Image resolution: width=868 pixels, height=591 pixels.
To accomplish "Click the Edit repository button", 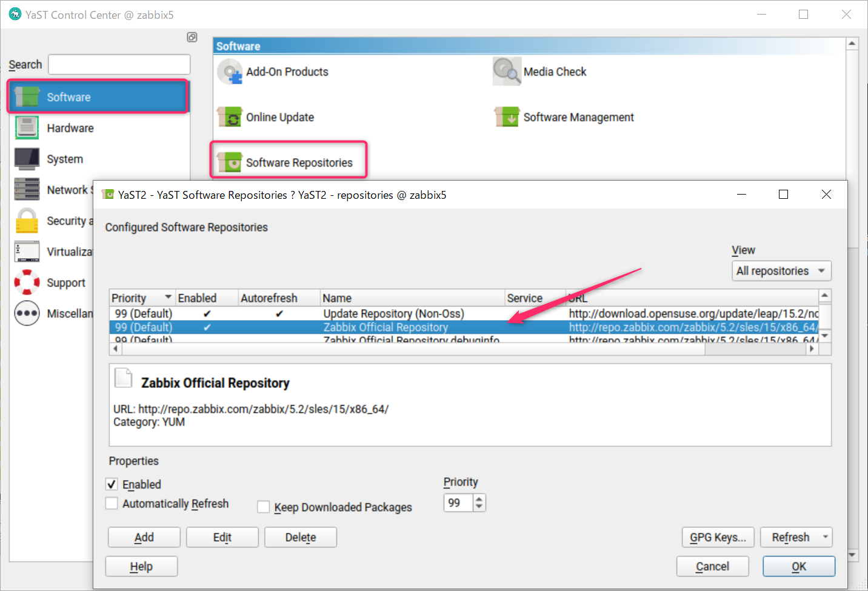I will coord(222,537).
